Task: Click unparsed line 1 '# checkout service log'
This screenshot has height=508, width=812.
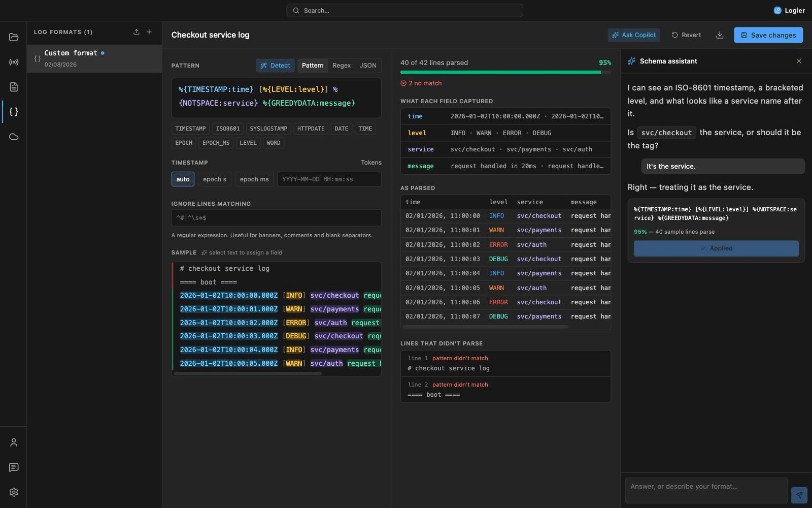Action: tap(505, 363)
